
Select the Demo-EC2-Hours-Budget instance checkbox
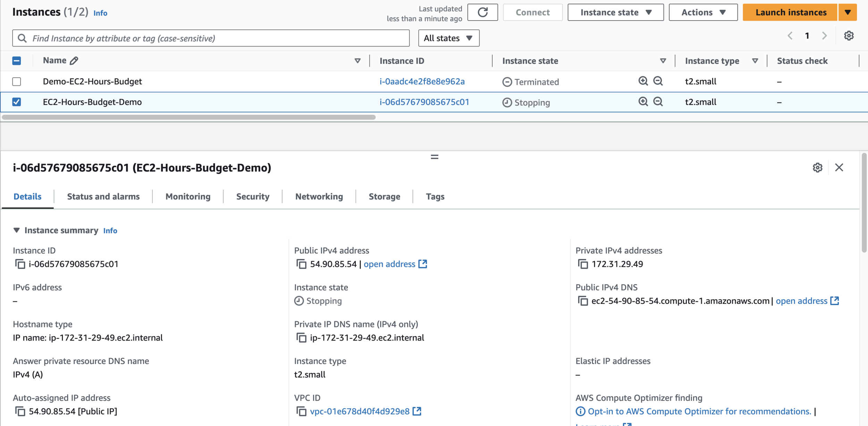coord(17,82)
